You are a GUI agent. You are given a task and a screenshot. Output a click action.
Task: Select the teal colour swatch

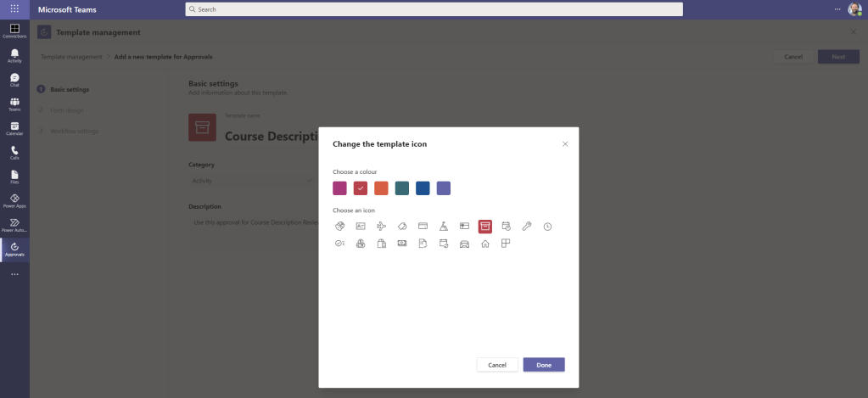tap(402, 188)
